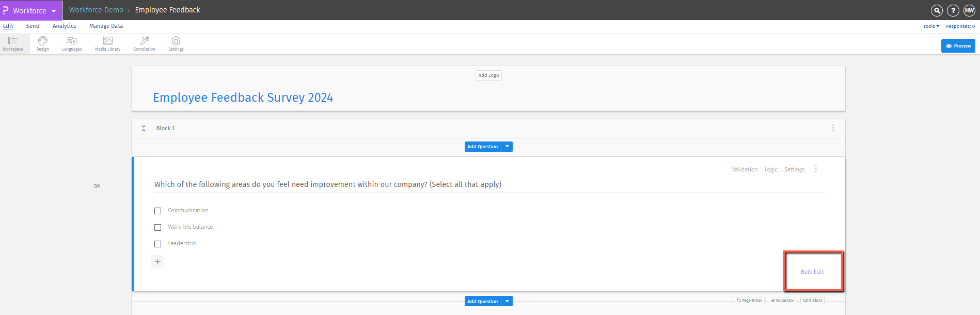Screen dimensions: 980x315
Task: Expand the bottom Add Question dropdown arrow
Action: (507, 301)
